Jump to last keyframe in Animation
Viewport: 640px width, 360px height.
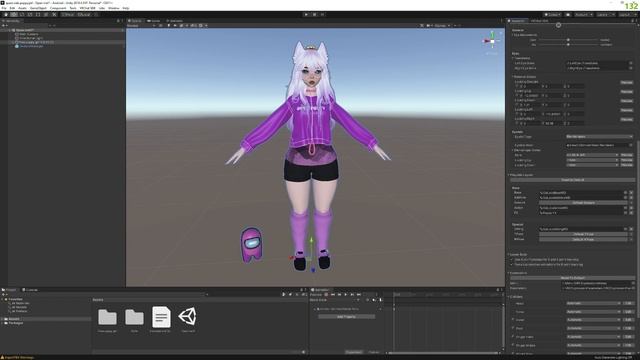[x=359, y=294]
